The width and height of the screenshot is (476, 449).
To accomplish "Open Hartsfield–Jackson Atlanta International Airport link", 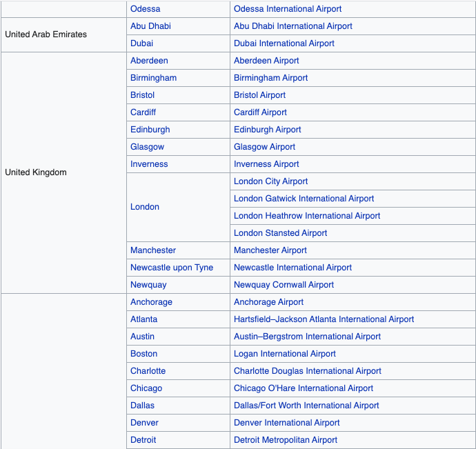I will [x=324, y=319].
